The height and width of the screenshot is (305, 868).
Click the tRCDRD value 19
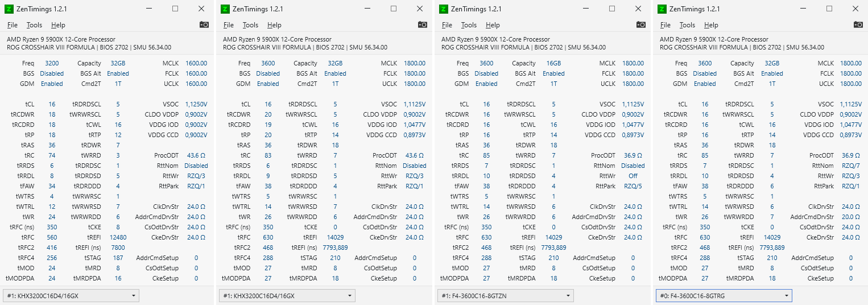[x=268, y=125]
